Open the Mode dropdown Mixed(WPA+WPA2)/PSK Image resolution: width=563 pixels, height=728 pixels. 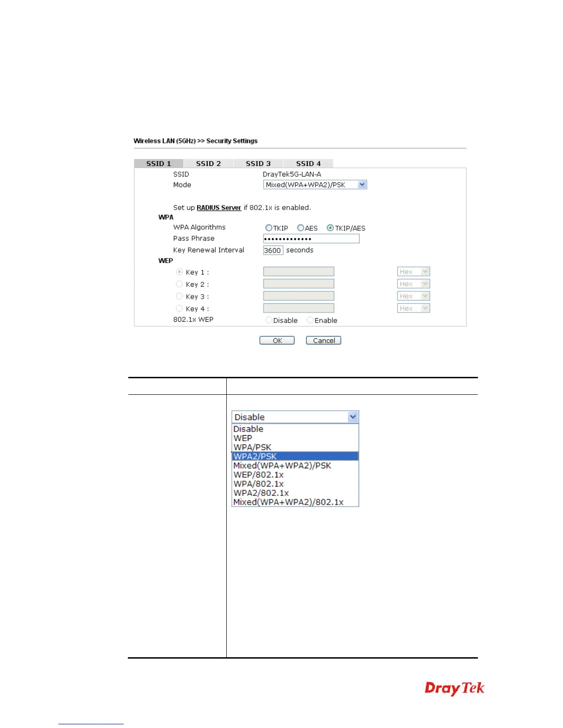(315, 185)
